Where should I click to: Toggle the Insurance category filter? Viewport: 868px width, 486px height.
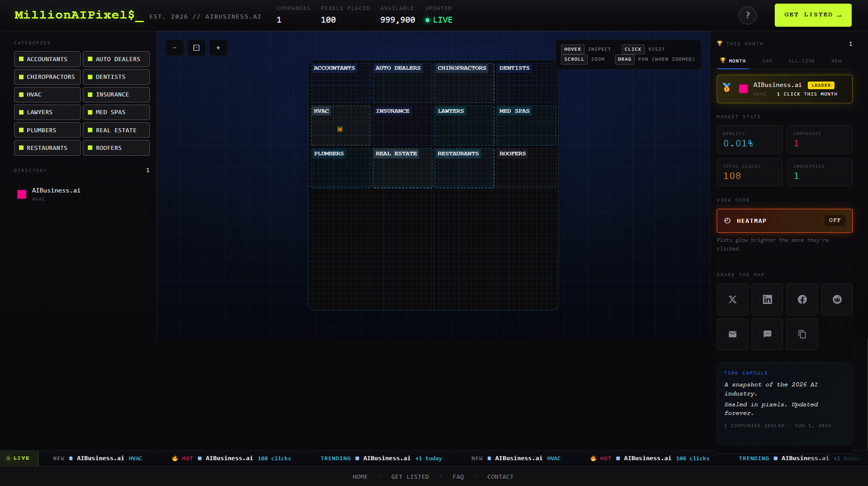click(116, 95)
